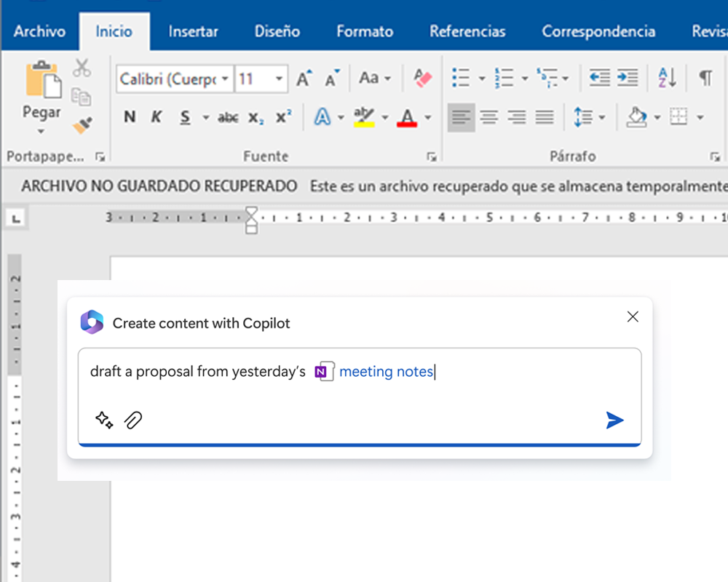
Task: Click the OneNote file icon in the prompt
Action: tap(325, 371)
